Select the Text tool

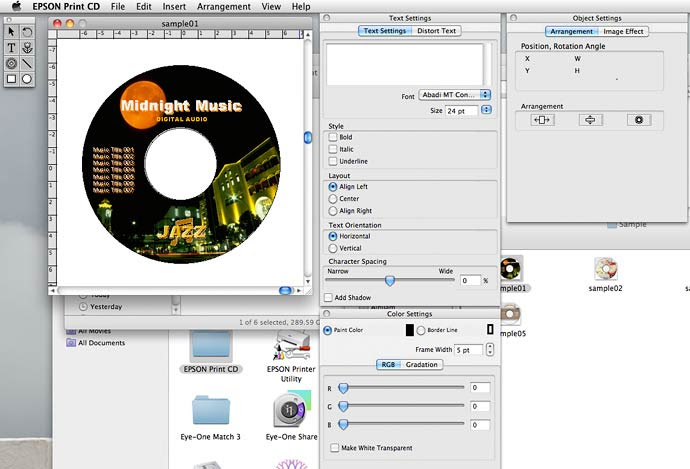point(11,48)
